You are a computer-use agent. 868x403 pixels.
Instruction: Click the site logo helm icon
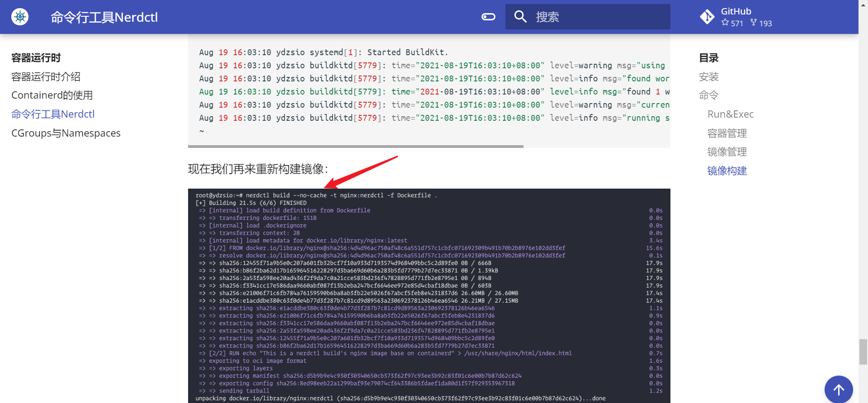click(20, 17)
